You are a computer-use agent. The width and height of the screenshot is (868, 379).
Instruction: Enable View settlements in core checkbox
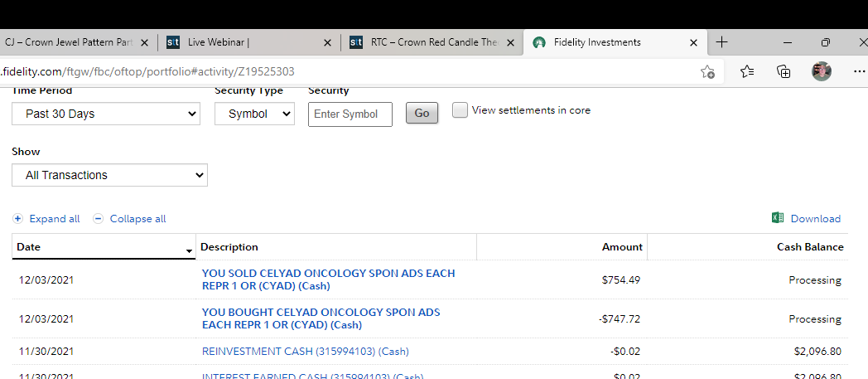point(460,110)
